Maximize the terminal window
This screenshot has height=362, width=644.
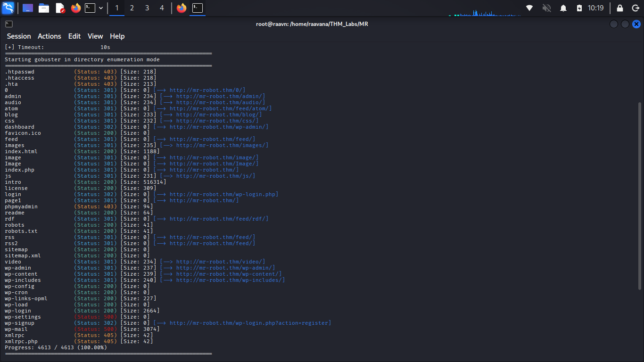(x=625, y=24)
